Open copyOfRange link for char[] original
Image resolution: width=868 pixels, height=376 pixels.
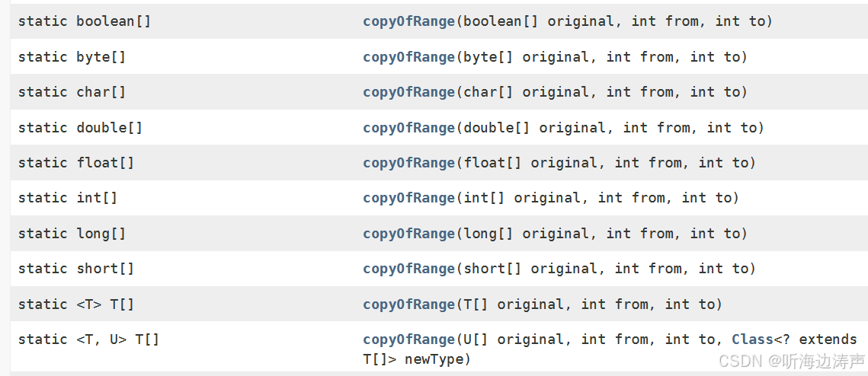point(409,92)
